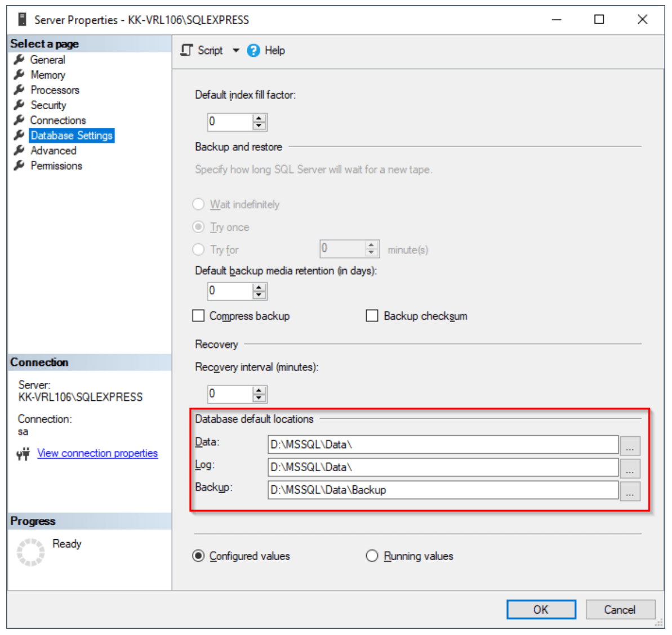Screen dimensions: 672x635
Task: Enable the Compress backup checkbox
Action: coord(198,316)
